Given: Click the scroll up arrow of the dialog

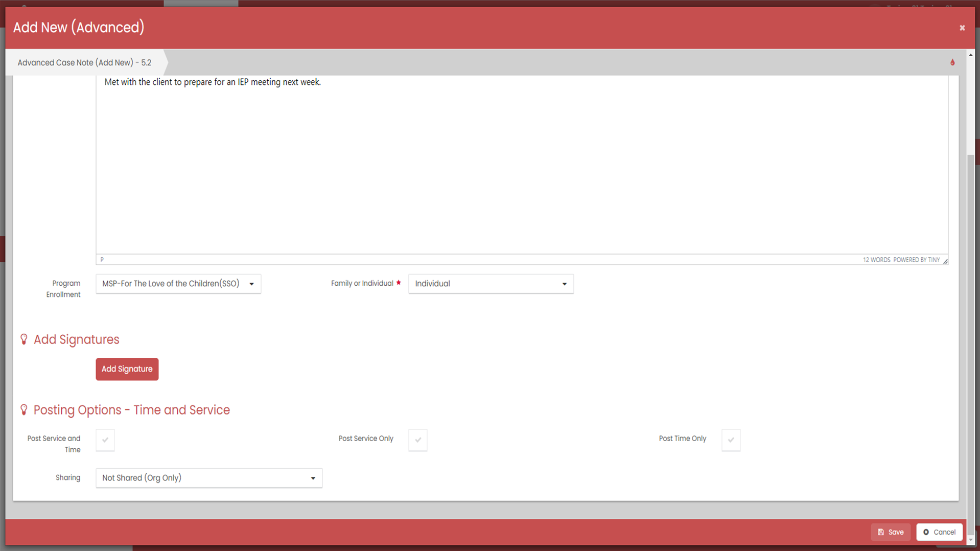Looking at the screenshot, I should pos(970,55).
